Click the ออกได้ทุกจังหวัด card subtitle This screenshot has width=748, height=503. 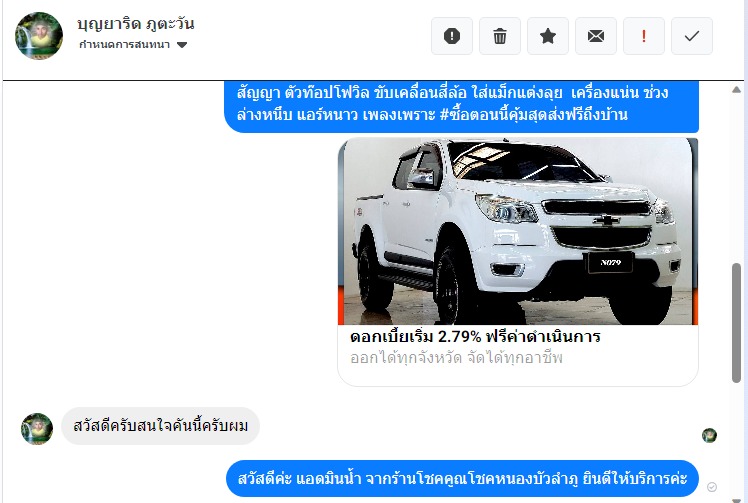pos(456,358)
